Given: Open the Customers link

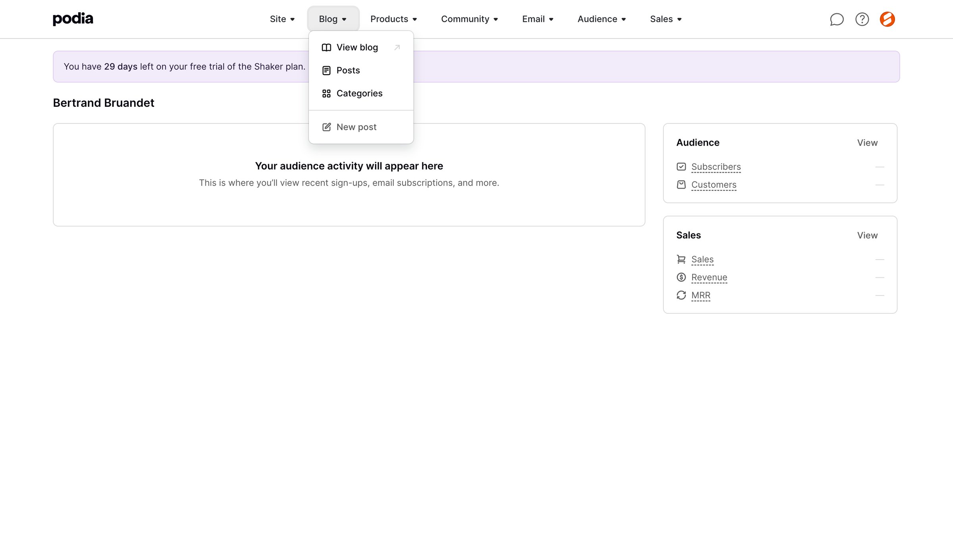Looking at the screenshot, I should click(x=714, y=185).
